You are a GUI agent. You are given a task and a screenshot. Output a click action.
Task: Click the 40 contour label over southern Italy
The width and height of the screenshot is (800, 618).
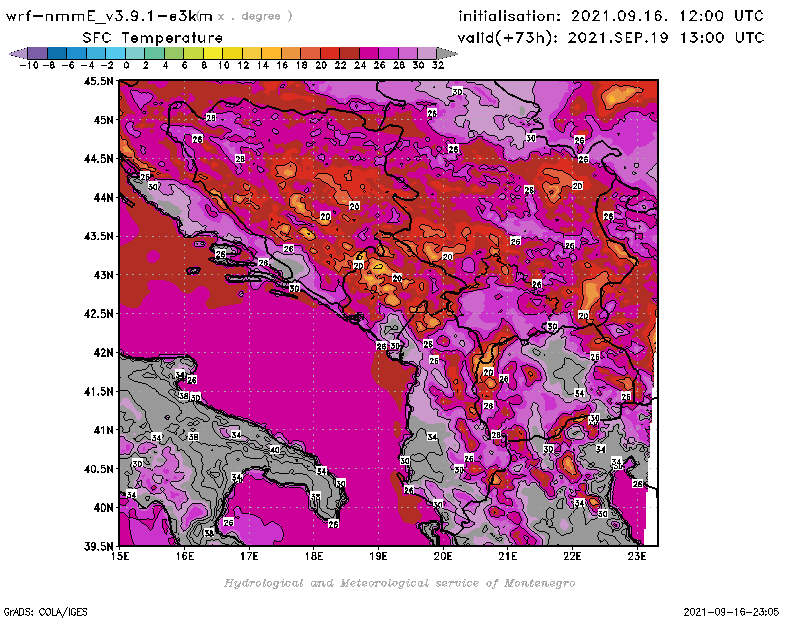coord(274,450)
